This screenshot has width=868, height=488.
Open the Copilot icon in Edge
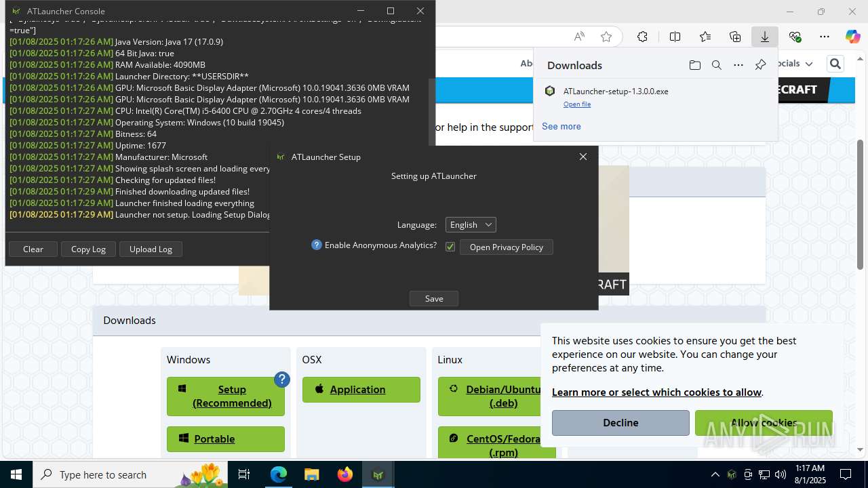coord(852,37)
